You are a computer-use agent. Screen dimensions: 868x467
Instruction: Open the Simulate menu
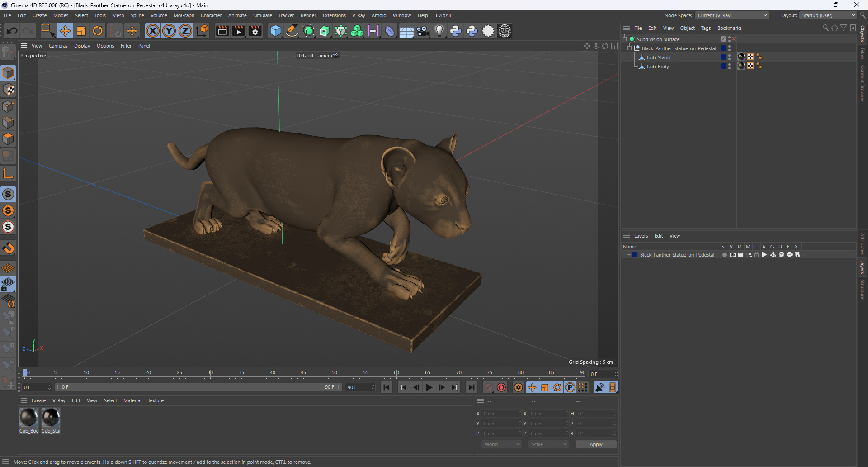[262, 15]
